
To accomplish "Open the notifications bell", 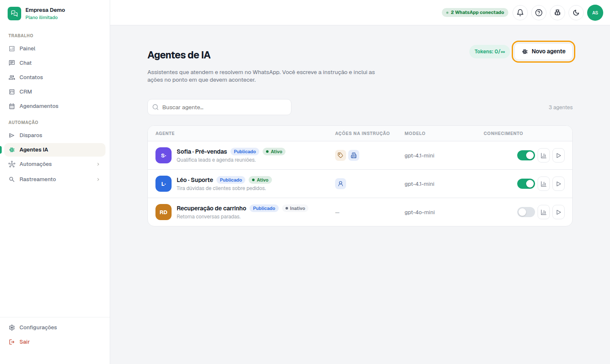I will click(x=520, y=13).
